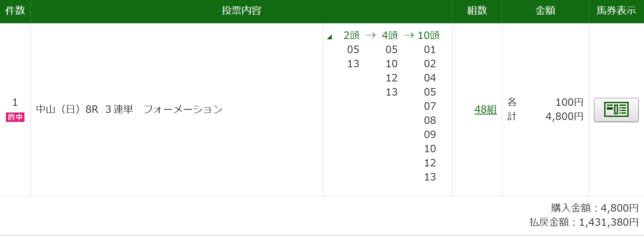
Task: Click the 件数 header cell
Action: tap(15, 11)
